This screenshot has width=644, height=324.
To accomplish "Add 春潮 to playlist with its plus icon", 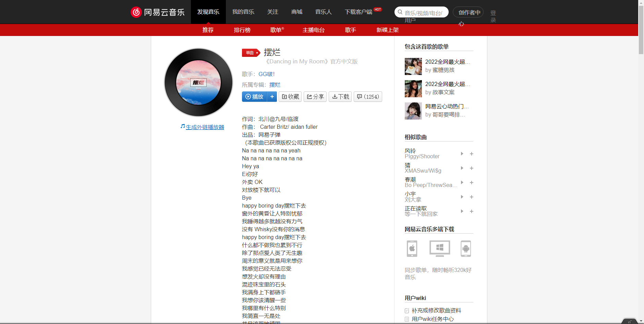I will 471,183.
